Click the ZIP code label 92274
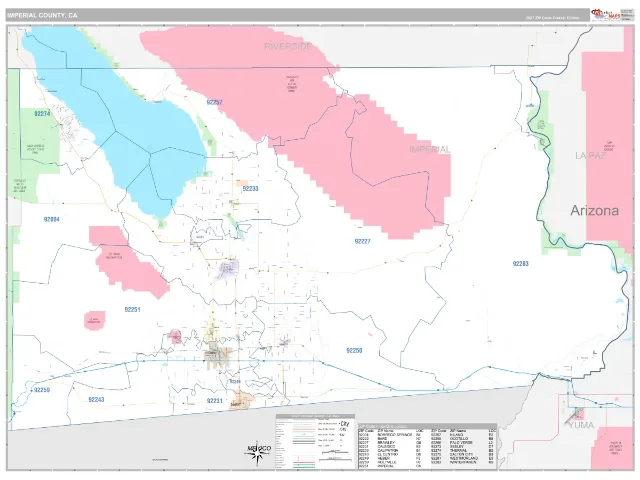Screen dimensions: 640x480 [x=42, y=114]
